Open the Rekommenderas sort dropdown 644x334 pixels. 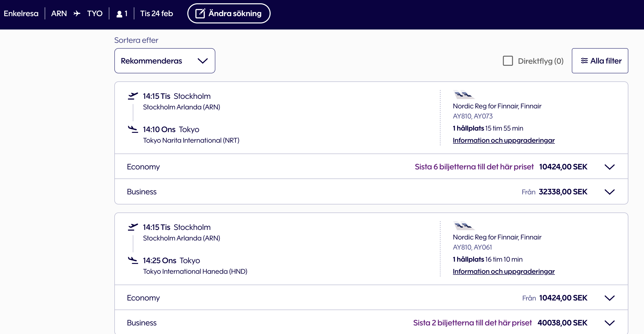165,61
